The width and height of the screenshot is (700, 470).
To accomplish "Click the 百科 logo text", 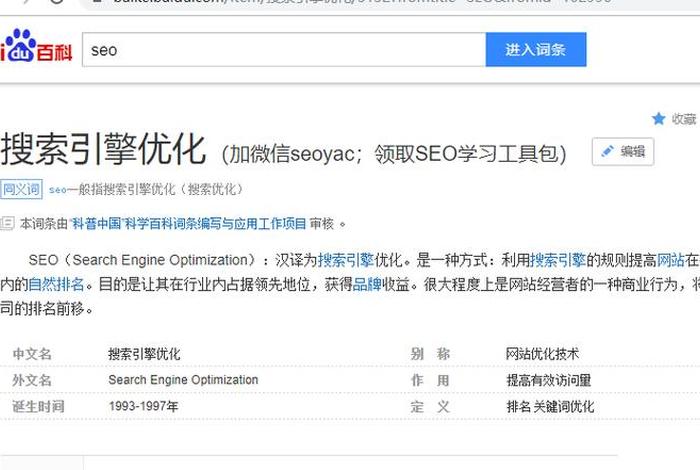I will [54, 53].
